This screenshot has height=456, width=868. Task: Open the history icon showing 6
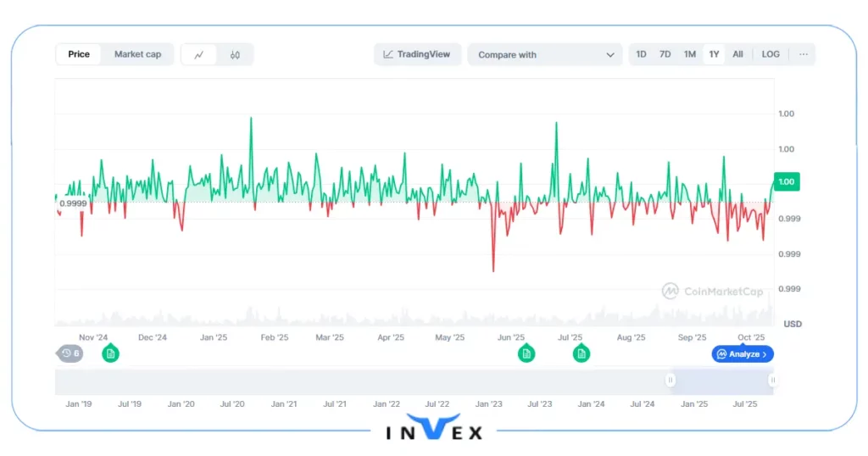coord(70,353)
